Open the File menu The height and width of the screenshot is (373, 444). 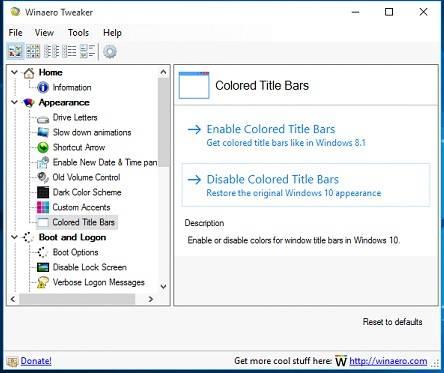16,33
